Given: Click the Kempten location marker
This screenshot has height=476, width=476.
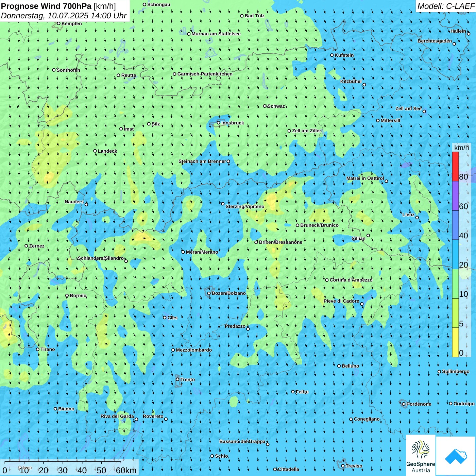Looking at the screenshot, I should [58, 23].
